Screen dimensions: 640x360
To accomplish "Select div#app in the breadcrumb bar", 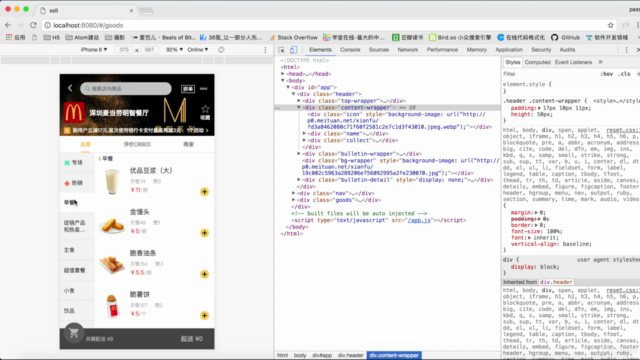I will (x=322, y=356).
